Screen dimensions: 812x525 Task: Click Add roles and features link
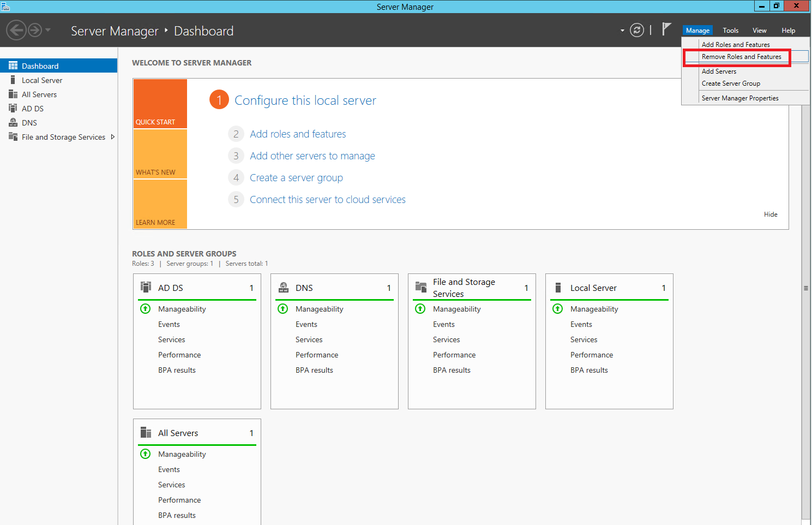[298, 134]
